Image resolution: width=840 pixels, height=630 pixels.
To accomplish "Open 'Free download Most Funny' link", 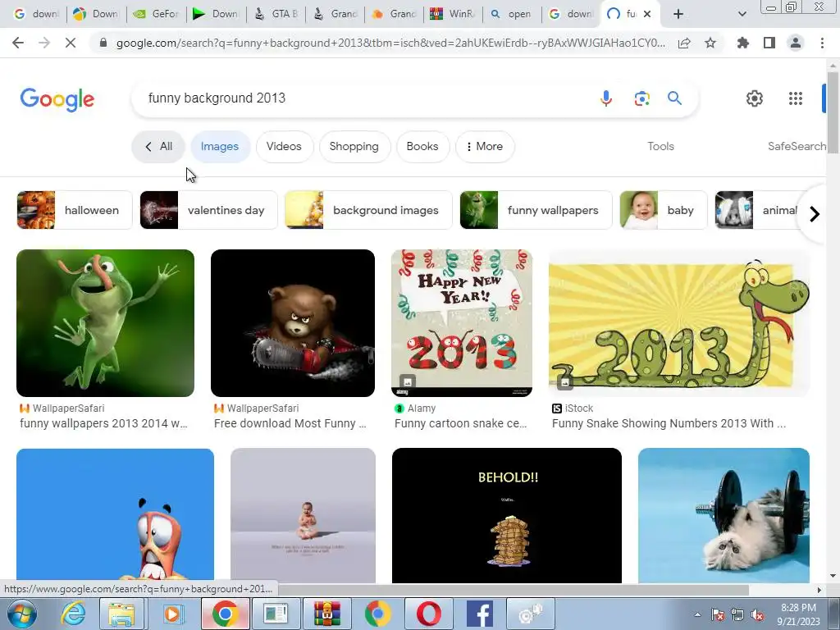I will pyautogui.click(x=290, y=423).
